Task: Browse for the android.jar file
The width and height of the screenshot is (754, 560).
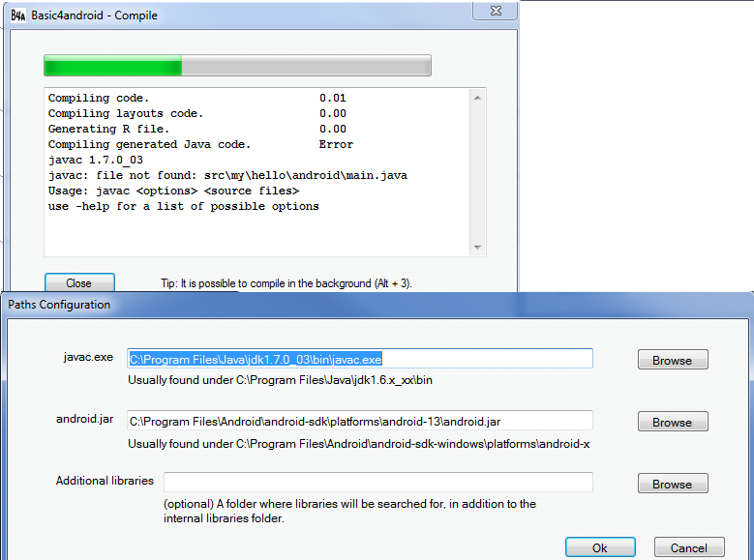Action: pos(673,422)
